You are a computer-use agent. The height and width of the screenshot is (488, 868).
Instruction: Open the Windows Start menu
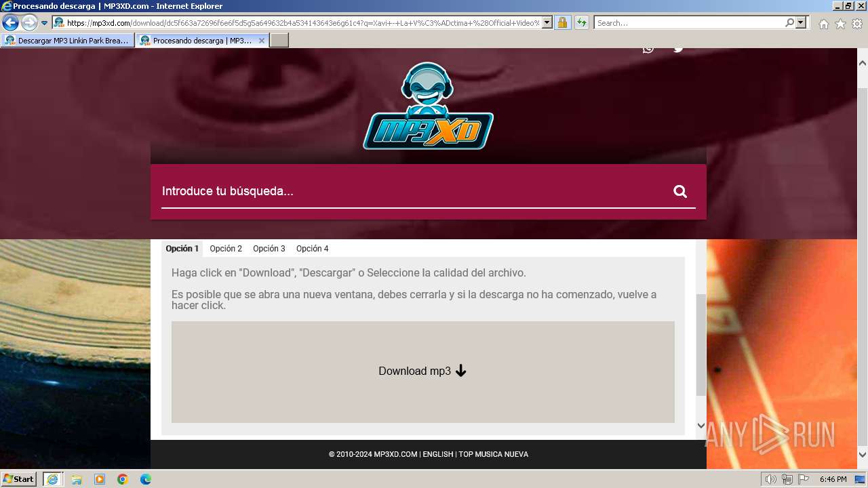coord(18,479)
